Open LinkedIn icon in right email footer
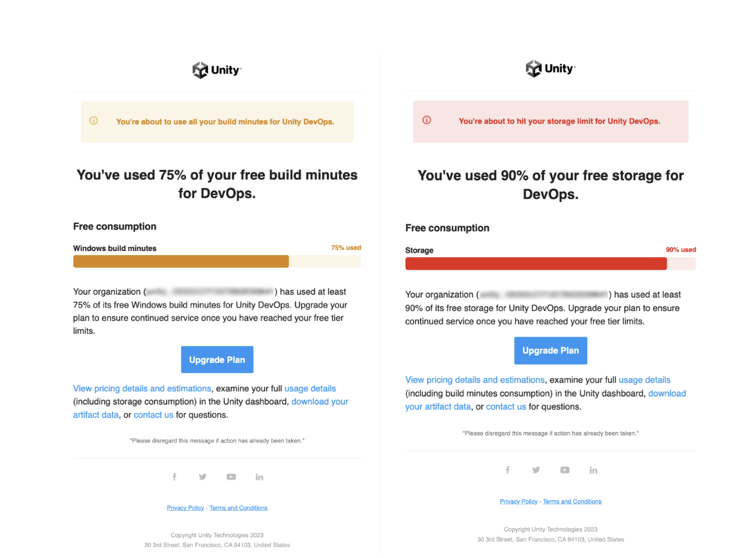 coord(593,470)
